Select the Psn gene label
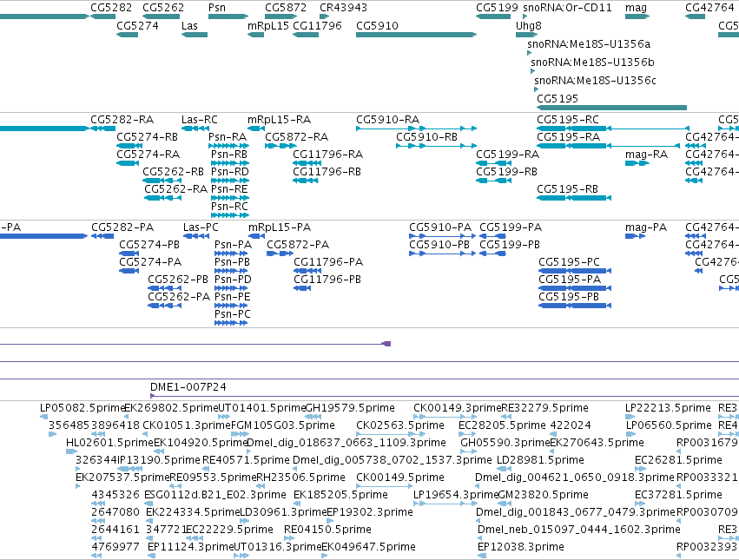 coord(217,8)
